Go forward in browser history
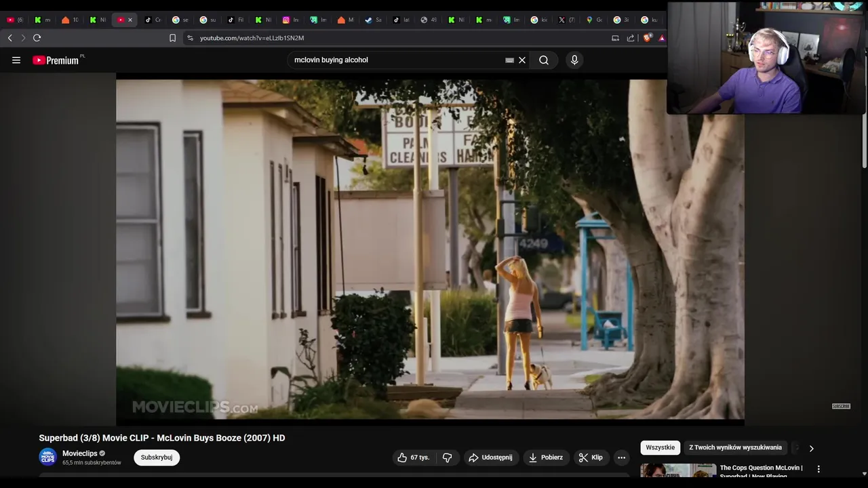 click(23, 38)
